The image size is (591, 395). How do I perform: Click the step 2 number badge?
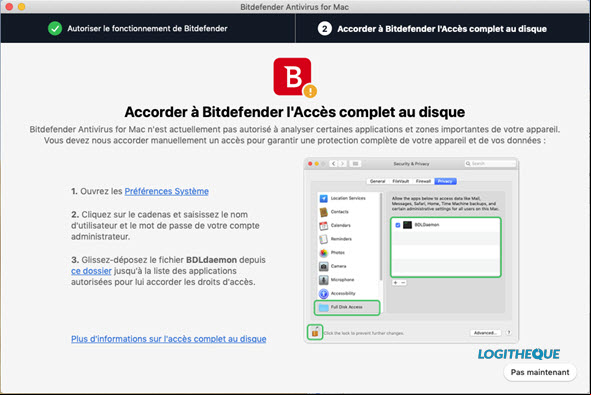point(325,29)
